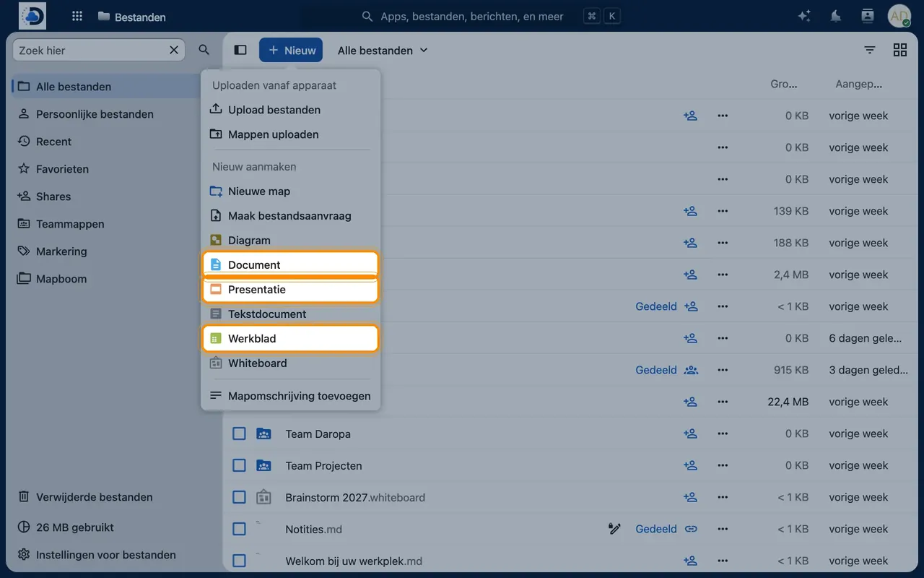Select the Welkom bij uw werkplek.md checkbox
Image resolution: width=924 pixels, height=578 pixels.
[239, 561]
